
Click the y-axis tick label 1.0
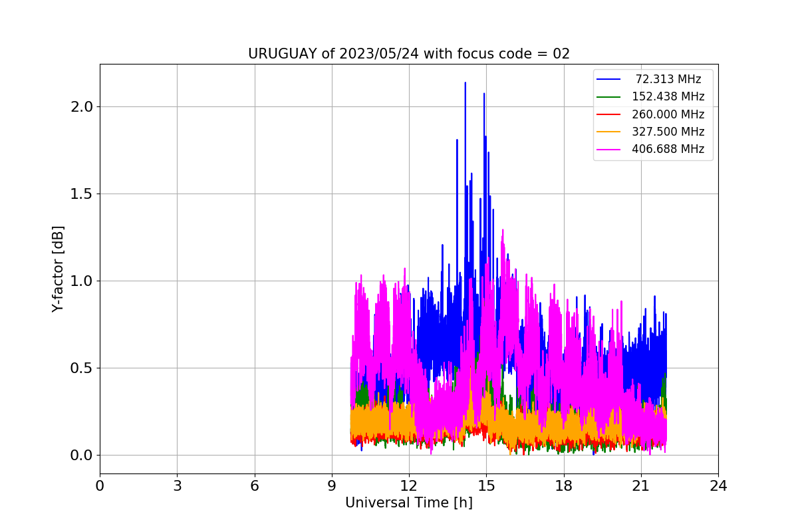pos(82,281)
